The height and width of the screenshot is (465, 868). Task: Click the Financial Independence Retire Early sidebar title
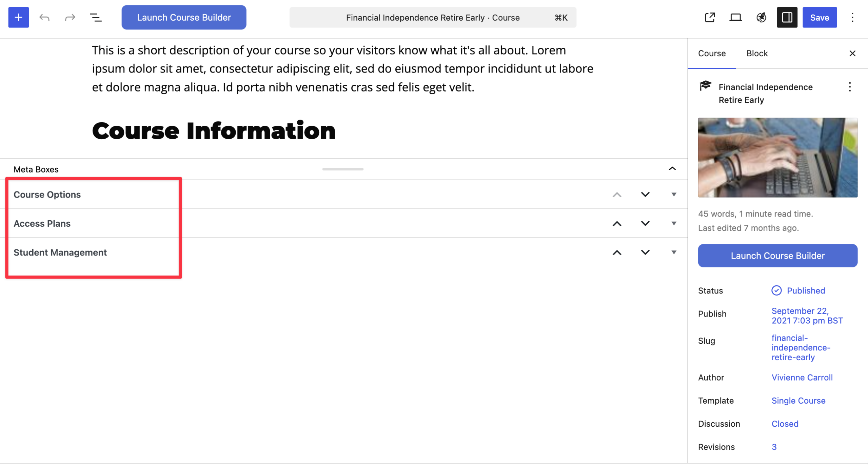coord(765,94)
